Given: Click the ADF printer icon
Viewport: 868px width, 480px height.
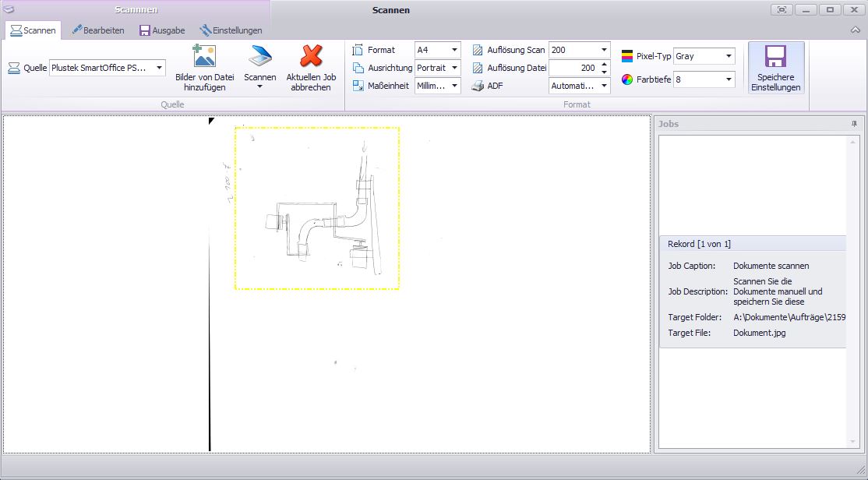Looking at the screenshot, I should [478, 86].
